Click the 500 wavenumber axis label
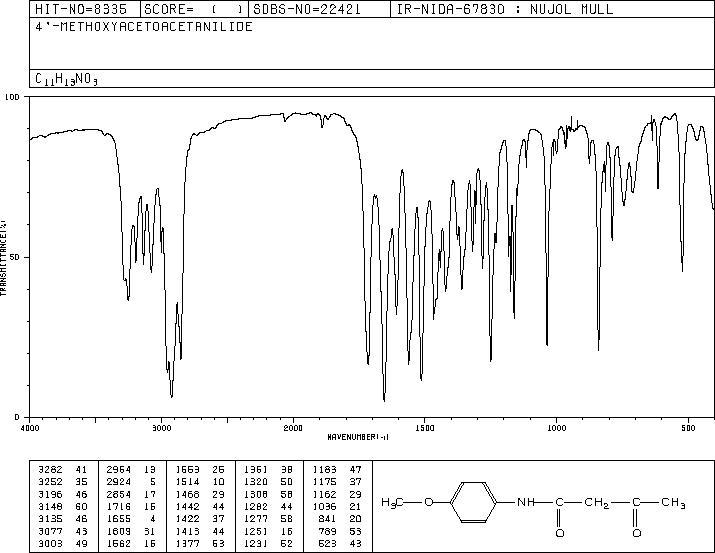 689,428
